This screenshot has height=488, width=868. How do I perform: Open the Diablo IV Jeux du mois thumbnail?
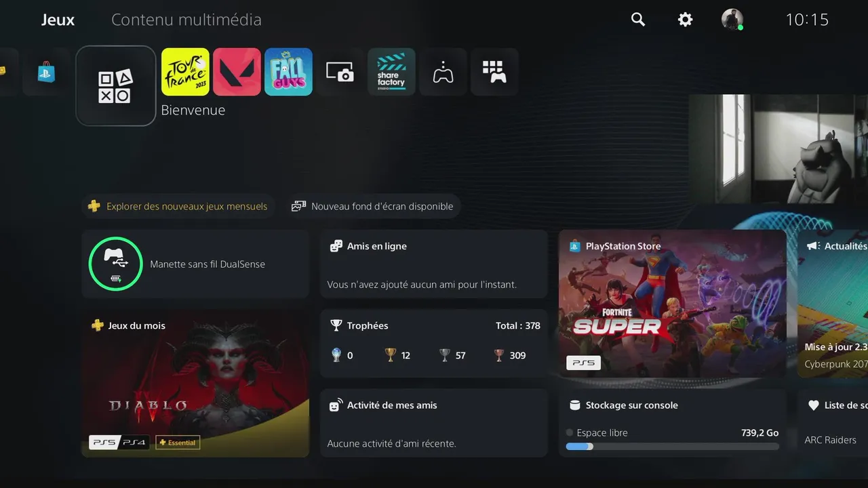point(195,384)
